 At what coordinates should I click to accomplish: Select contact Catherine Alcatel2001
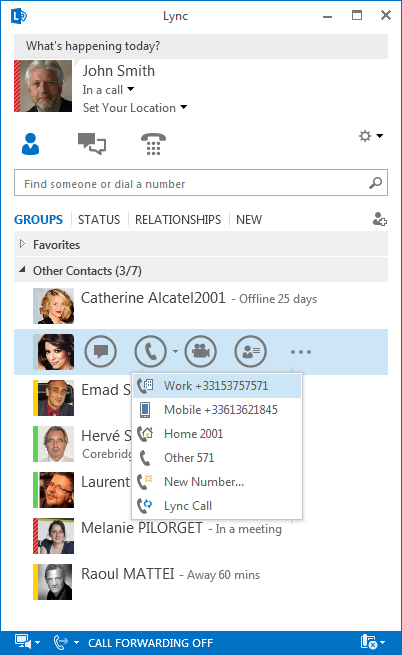click(x=201, y=306)
